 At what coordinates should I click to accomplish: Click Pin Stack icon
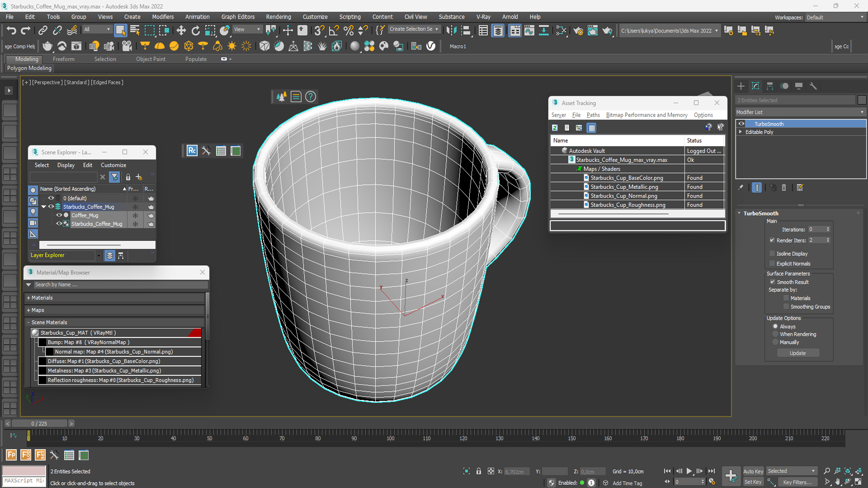pos(741,188)
